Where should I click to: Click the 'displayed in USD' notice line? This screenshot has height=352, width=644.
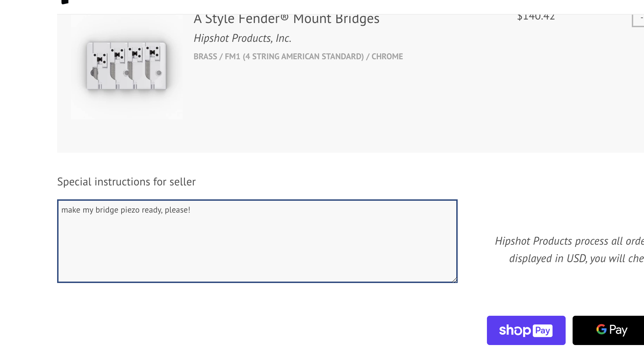[x=576, y=259]
